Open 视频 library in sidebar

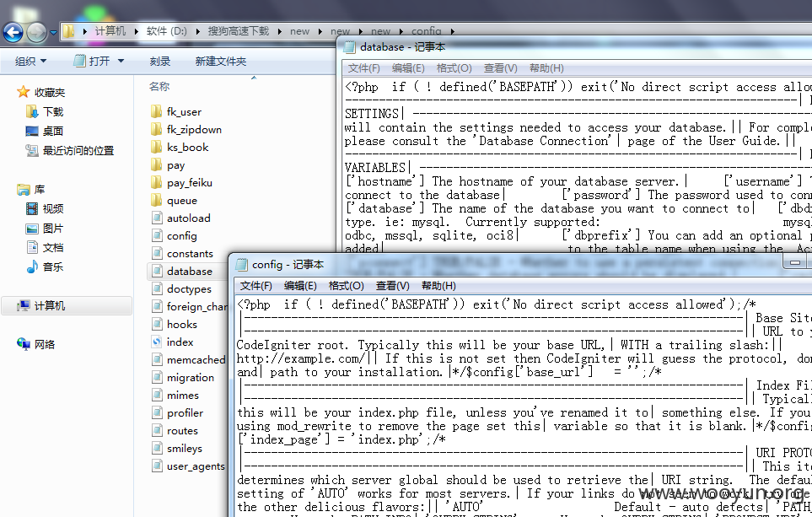(45, 209)
